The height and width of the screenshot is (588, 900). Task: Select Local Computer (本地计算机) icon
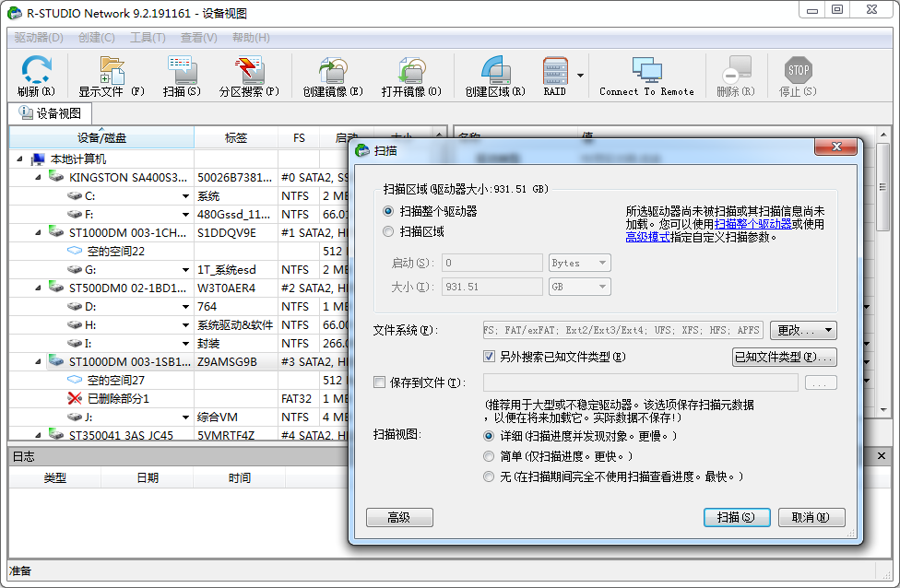tap(39, 159)
